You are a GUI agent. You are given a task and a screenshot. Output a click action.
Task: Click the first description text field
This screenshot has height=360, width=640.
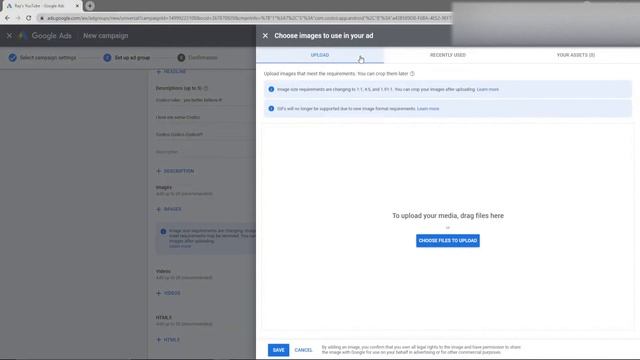205,100
